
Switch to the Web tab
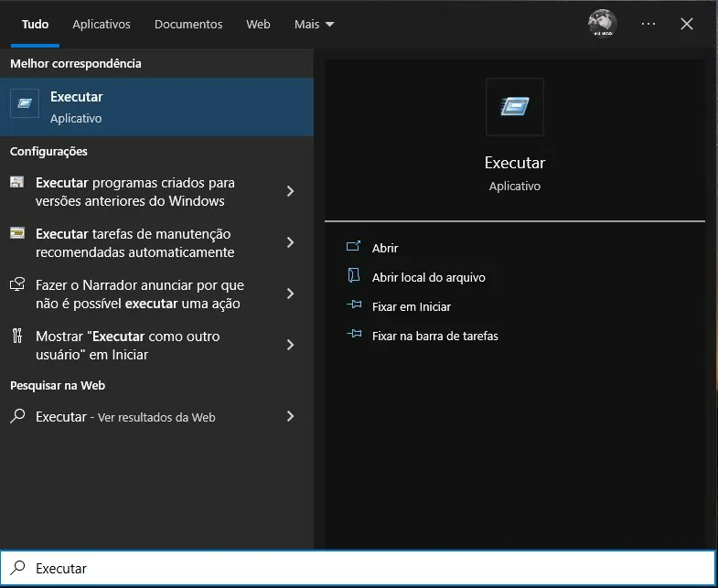(x=258, y=25)
